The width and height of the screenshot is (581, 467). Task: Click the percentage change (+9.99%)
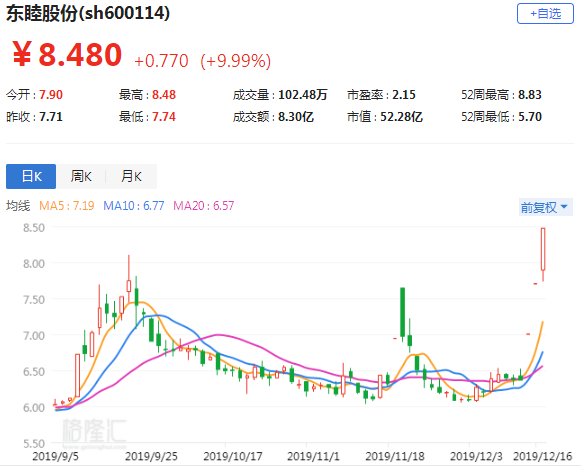click(236, 61)
